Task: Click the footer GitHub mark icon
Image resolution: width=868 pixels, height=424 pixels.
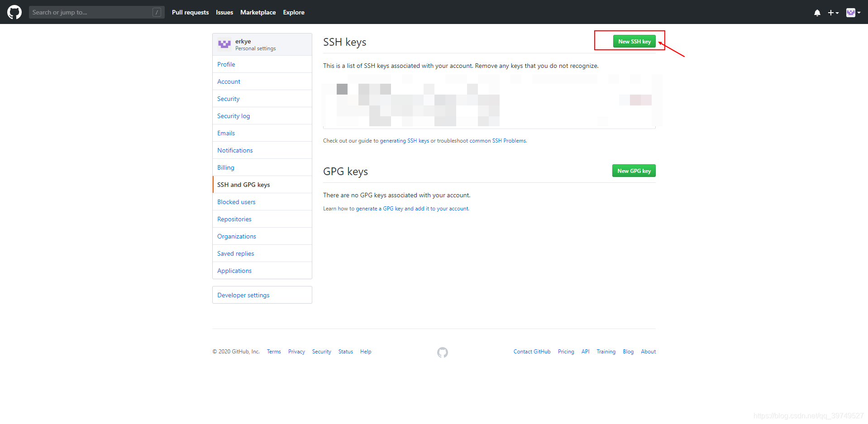Action: coord(443,352)
